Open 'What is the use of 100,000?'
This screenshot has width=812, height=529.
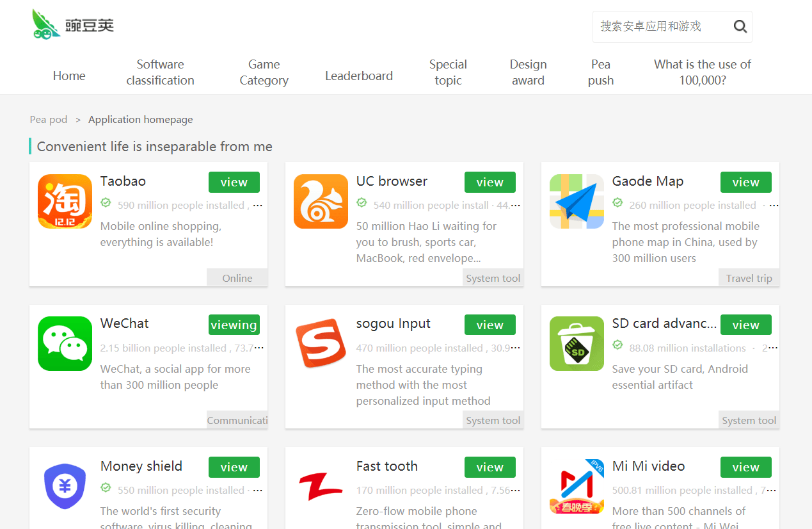[x=703, y=72]
